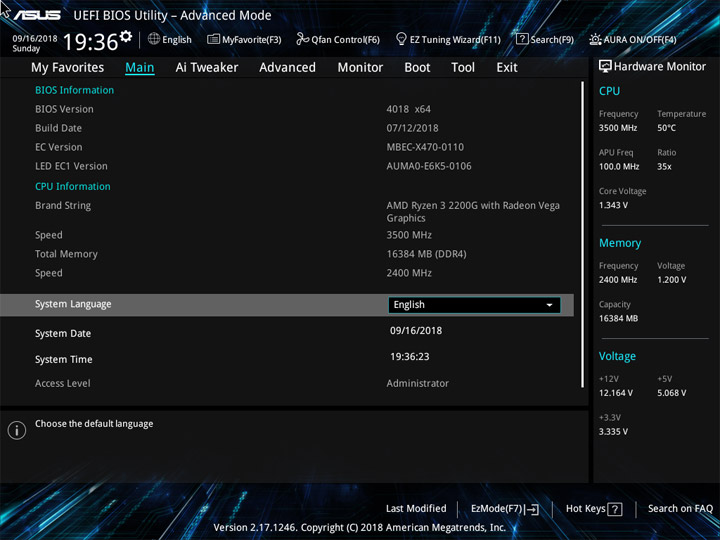Screen dimensions: 720x540
Task: Click the large 19:36 clock
Action: [x=90, y=42]
